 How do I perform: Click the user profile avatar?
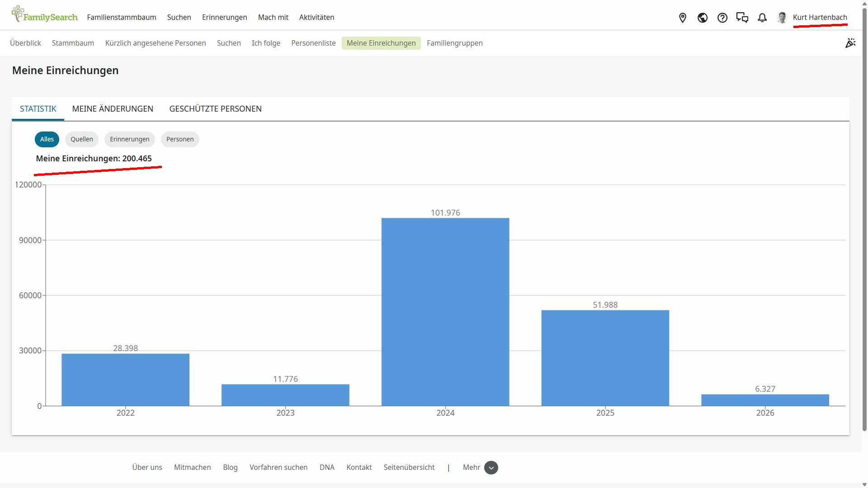(x=782, y=18)
